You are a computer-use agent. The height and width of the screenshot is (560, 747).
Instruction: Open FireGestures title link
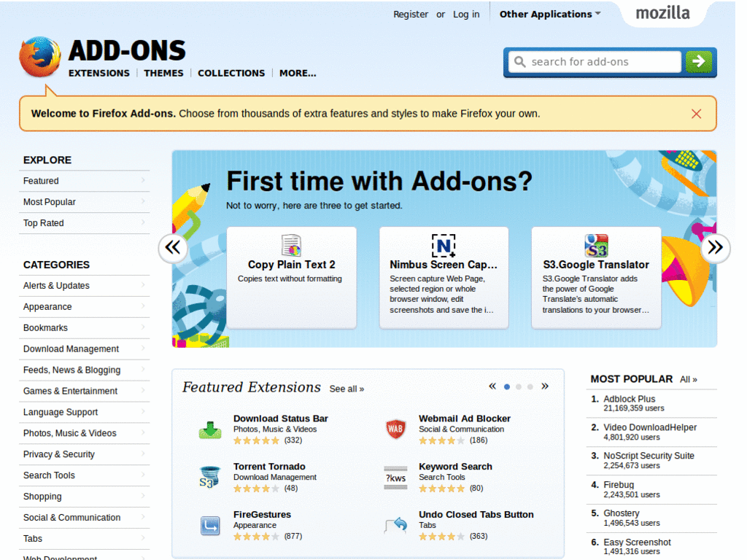262,515
